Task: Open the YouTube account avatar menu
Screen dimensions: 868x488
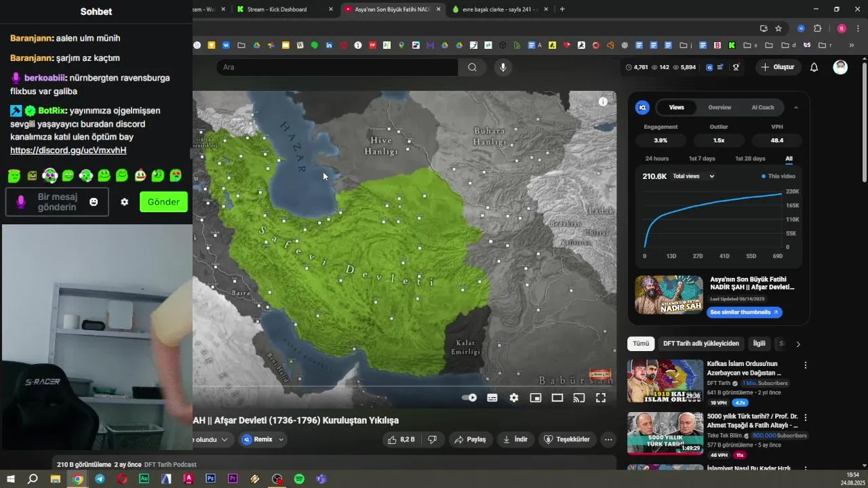Action: tap(840, 67)
